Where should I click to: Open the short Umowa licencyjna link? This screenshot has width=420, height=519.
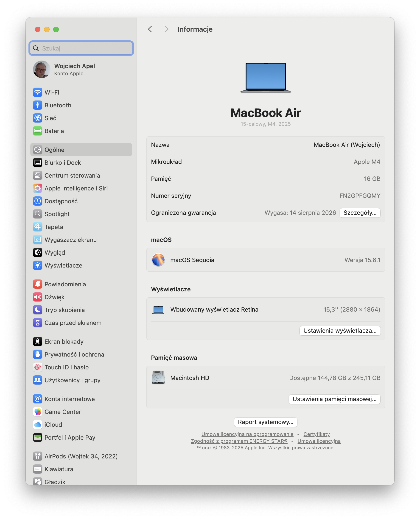[319, 441]
